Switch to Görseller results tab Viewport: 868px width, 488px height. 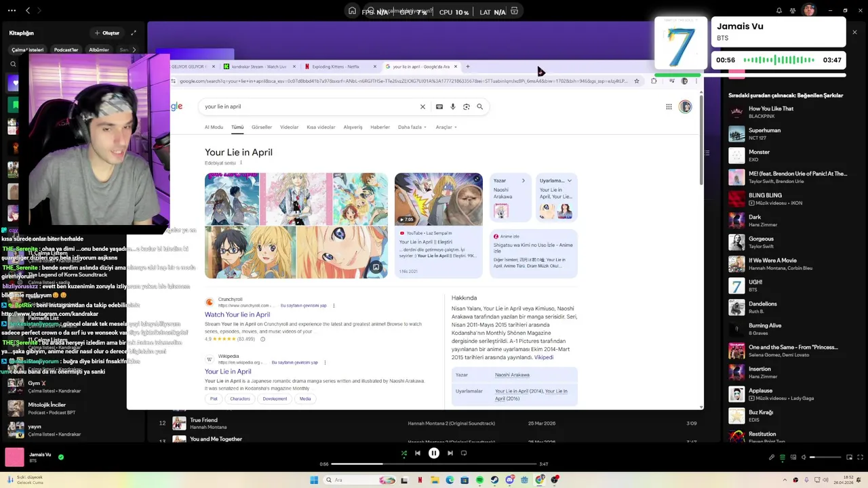262,127
